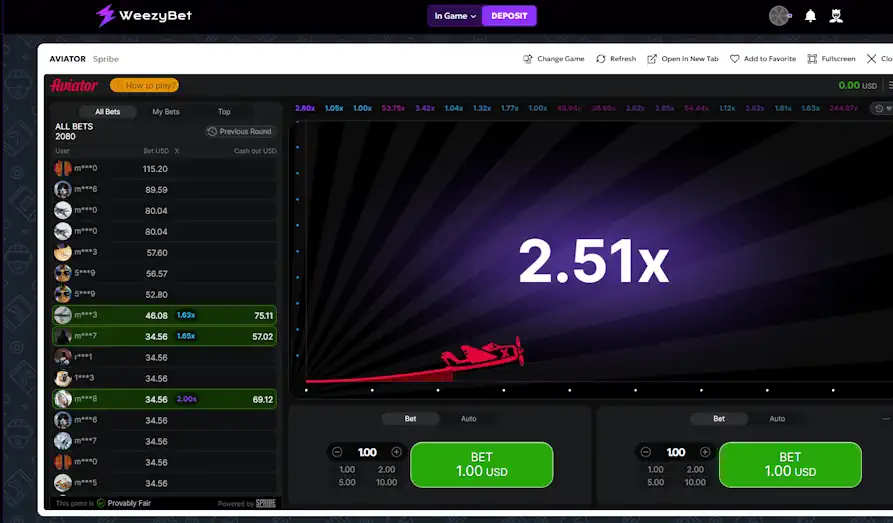Open How to play? guide
This screenshot has height=523, width=893.
coord(145,85)
